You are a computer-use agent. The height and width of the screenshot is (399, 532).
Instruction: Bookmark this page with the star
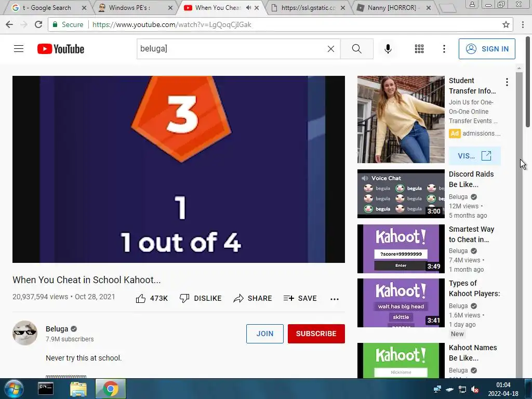click(506, 24)
